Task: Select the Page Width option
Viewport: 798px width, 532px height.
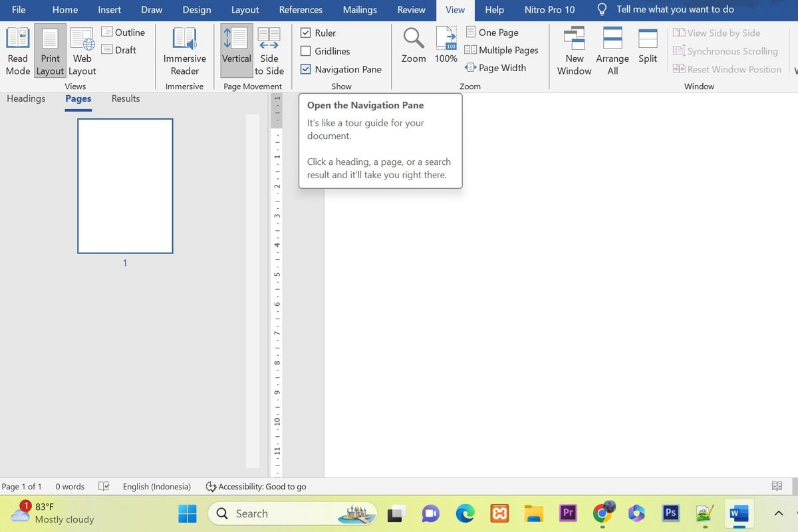Action: click(495, 68)
